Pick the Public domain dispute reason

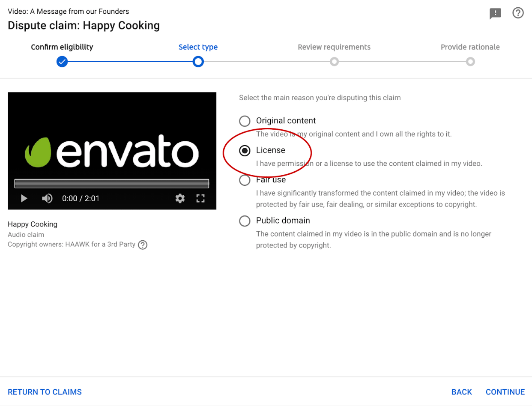245,221
